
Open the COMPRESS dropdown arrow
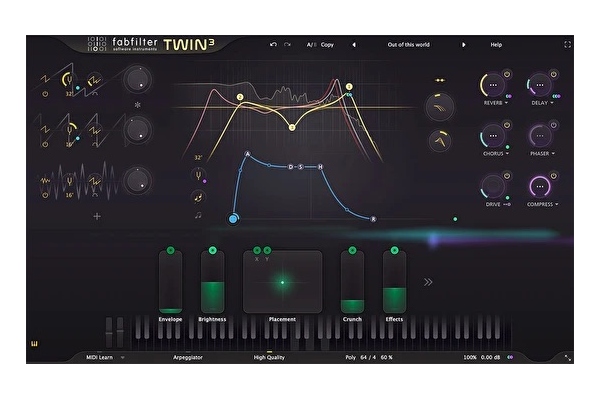556,204
